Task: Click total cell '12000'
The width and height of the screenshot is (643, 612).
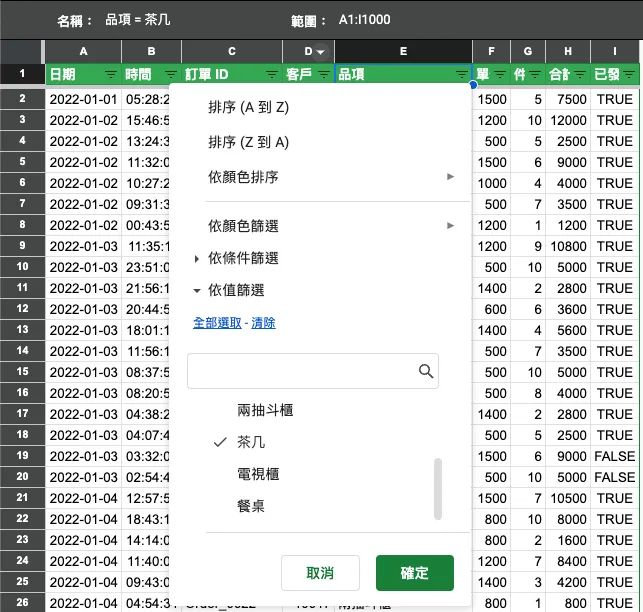Action: coord(568,120)
